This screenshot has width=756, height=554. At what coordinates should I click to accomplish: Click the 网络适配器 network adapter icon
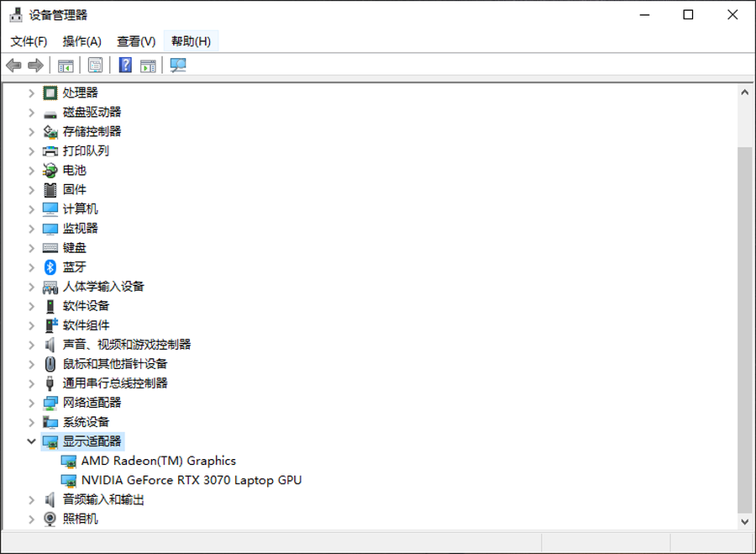[x=50, y=403]
